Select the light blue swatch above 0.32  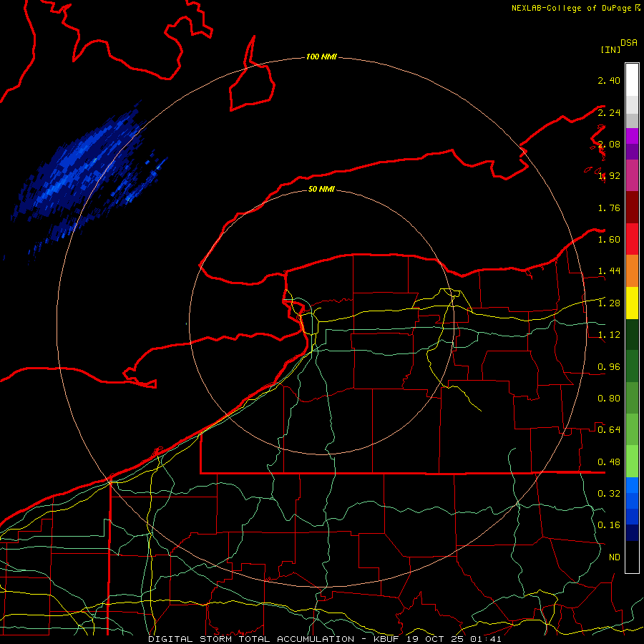click(632, 485)
